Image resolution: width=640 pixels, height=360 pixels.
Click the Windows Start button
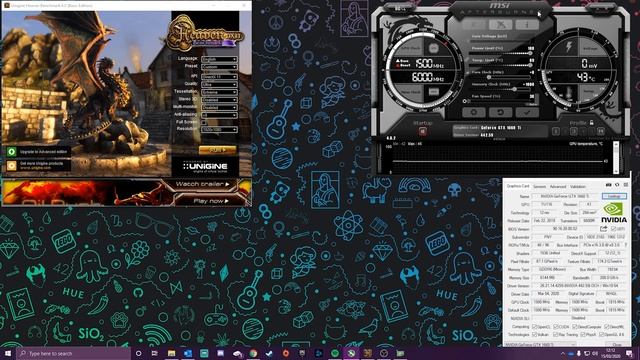pyautogui.click(x=8, y=353)
